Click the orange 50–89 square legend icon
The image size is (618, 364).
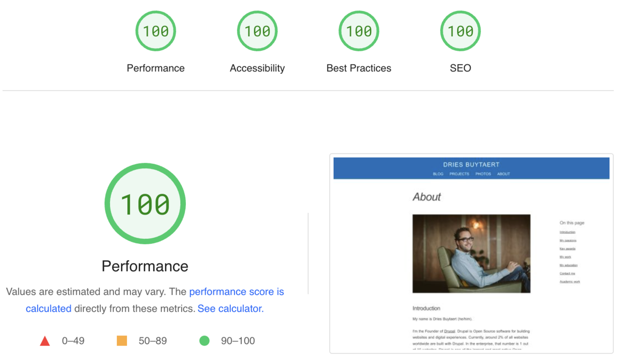122,340
